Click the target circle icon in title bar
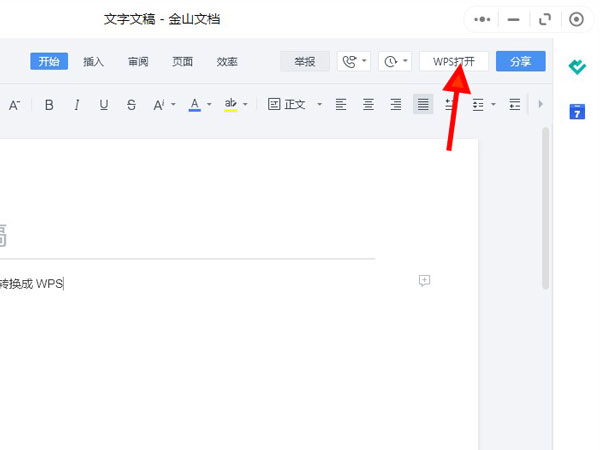Screen dimensions: 600x450 click(x=576, y=19)
